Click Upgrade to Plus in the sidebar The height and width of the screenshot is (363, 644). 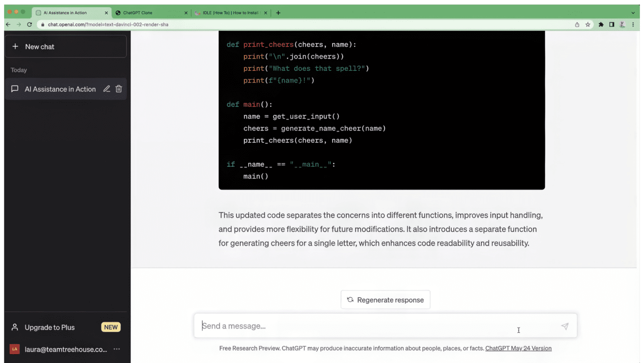(x=49, y=327)
